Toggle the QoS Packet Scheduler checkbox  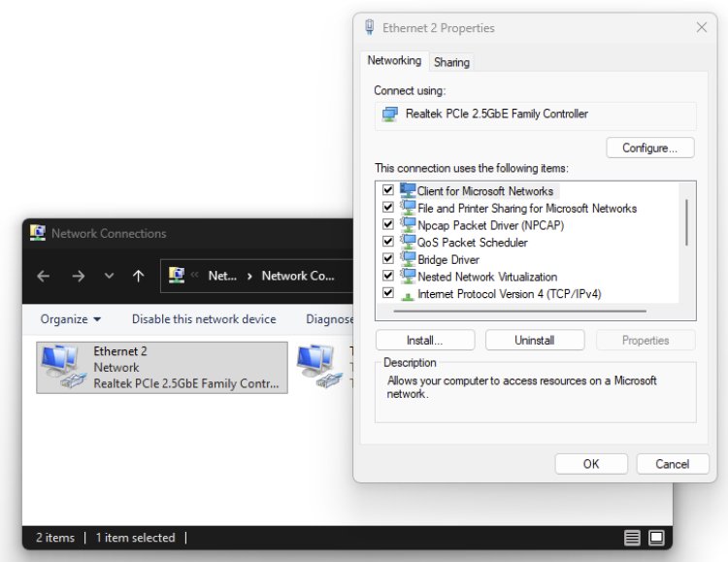click(x=388, y=242)
